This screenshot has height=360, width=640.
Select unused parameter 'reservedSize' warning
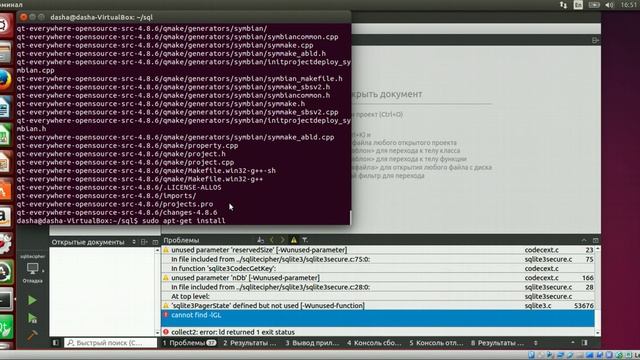pos(378,250)
